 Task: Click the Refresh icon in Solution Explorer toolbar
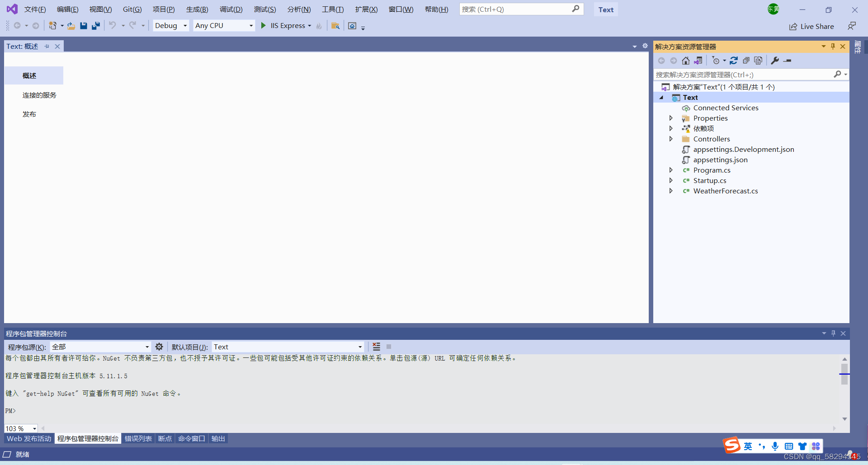(734, 60)
